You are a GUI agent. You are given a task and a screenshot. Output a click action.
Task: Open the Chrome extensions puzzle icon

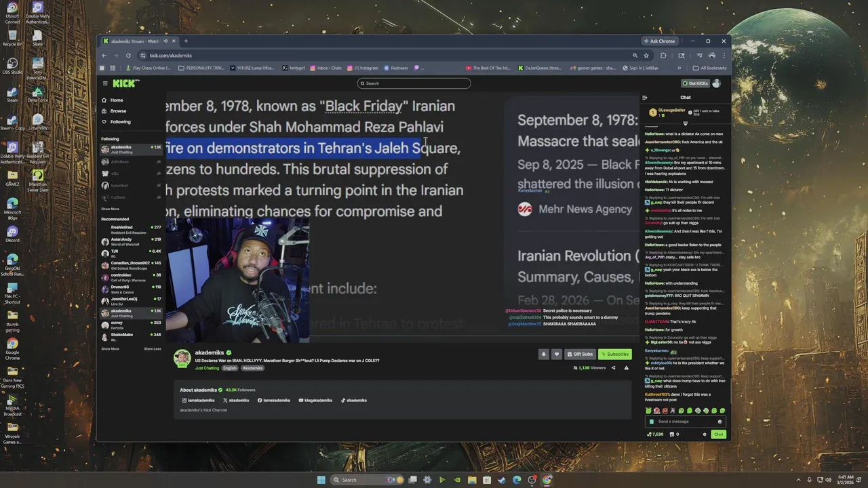click(x=663, y=56)
